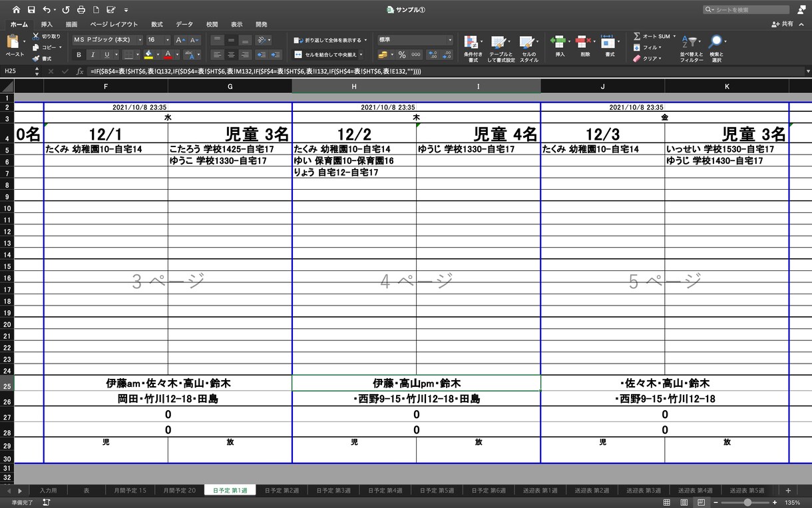Increase the indent level
The image size is (812, 508).
(x=276, y=55)
